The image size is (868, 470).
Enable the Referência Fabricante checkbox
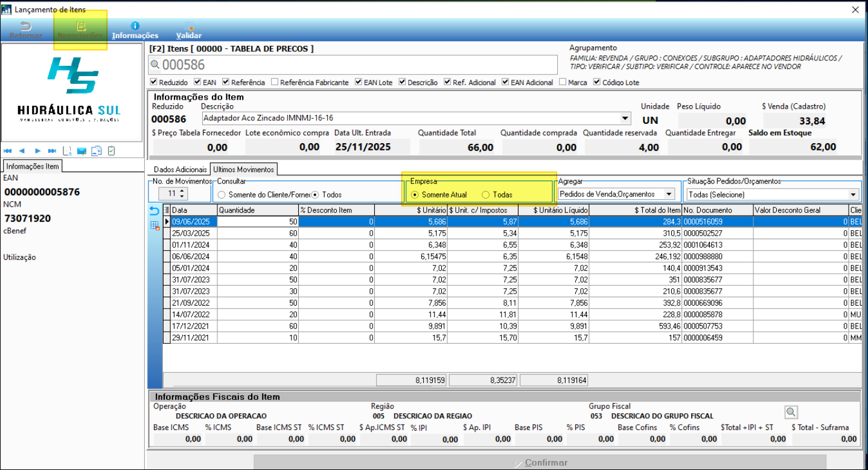pos(275,82)
